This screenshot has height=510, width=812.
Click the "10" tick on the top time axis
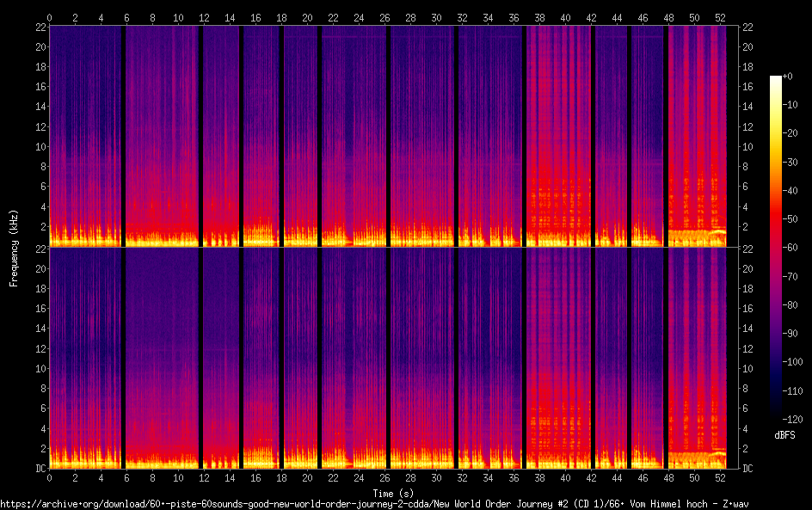178,17
